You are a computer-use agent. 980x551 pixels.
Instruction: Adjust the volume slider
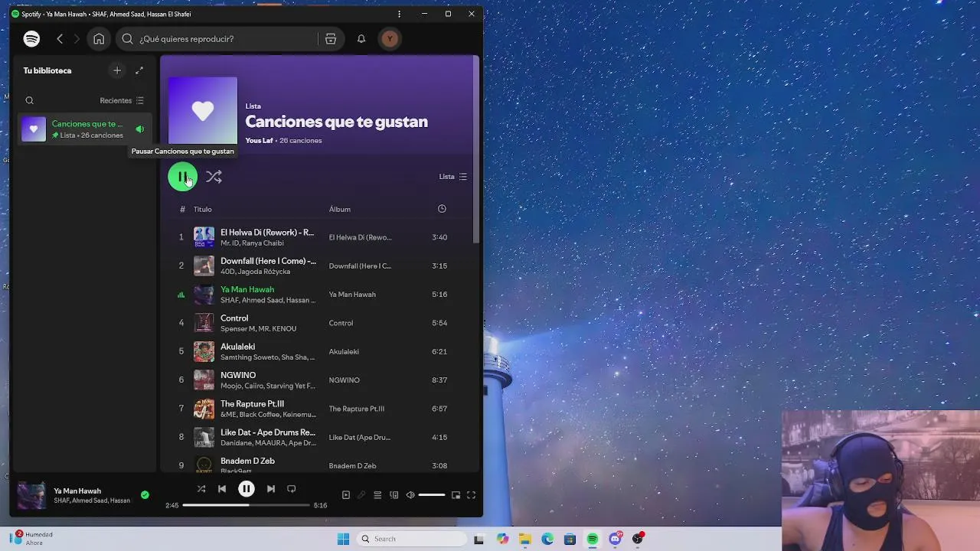432,495
